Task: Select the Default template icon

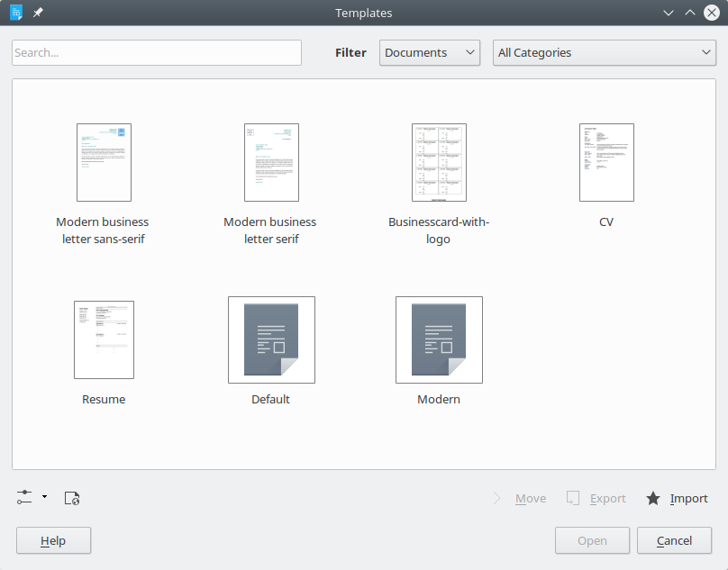Action: point(271,339)
